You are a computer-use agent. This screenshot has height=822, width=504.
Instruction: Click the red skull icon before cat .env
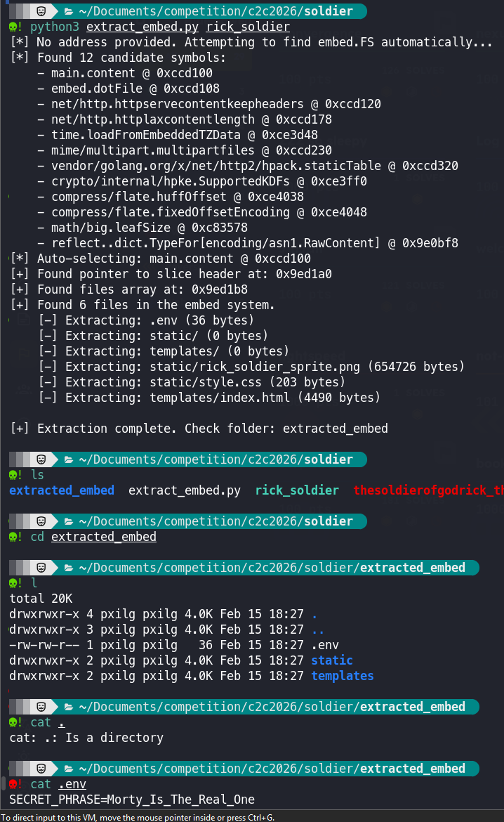(13, 784)
